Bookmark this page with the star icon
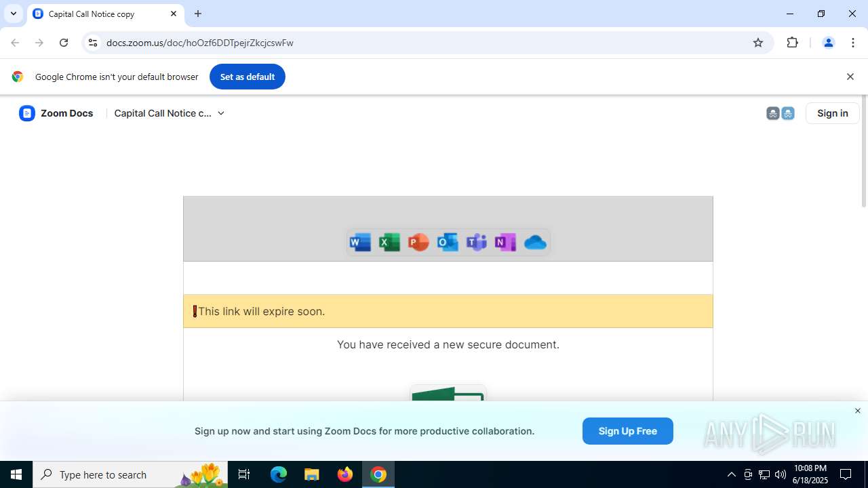This screenshot has height=488, width=868. click(x=758, y=43)
